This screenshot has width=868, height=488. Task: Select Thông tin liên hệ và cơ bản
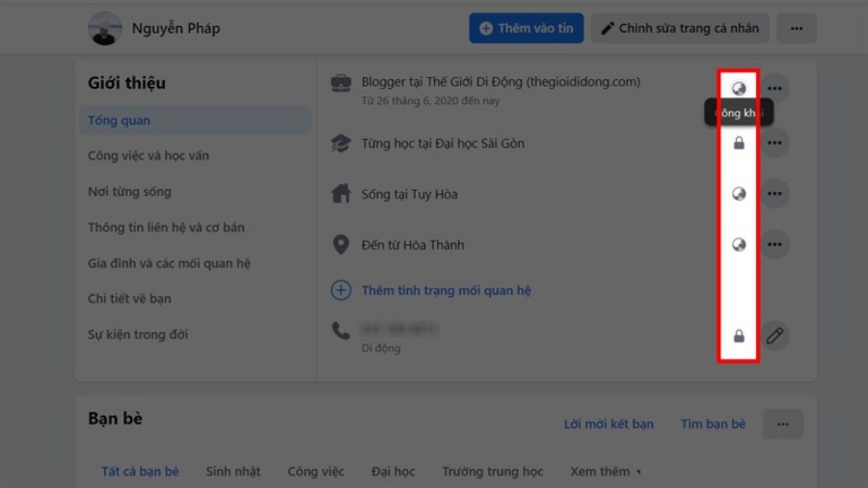click(x=166, y=228)
